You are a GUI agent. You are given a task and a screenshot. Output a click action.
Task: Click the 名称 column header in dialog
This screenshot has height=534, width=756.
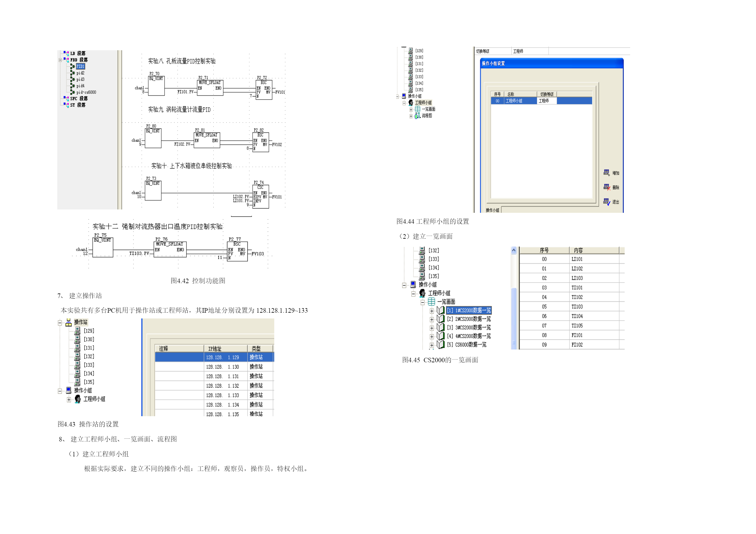tap(520, 94)
